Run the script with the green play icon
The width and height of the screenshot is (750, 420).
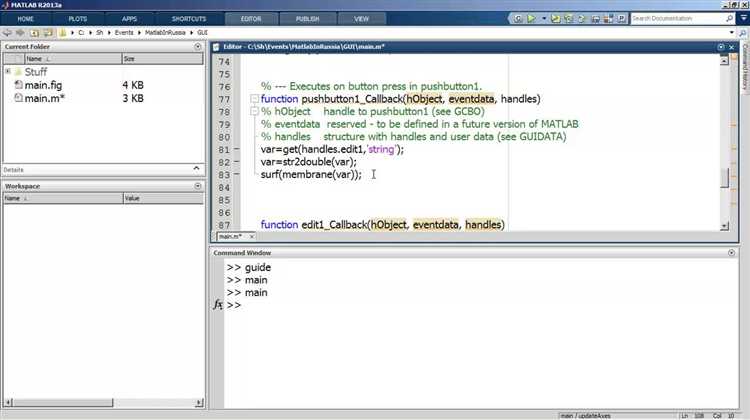[x=531, y=19]
